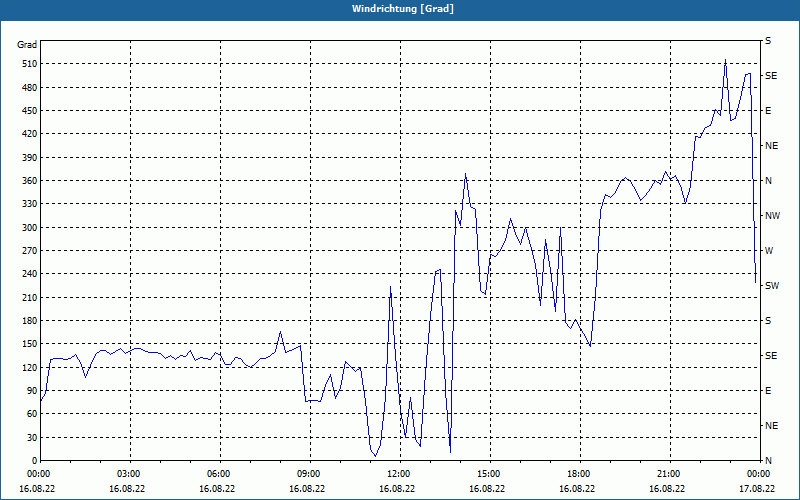Viewport: 800px width, 500px height.
Task: Click the 150 y-axis value
Action: [x=30, y=343]
